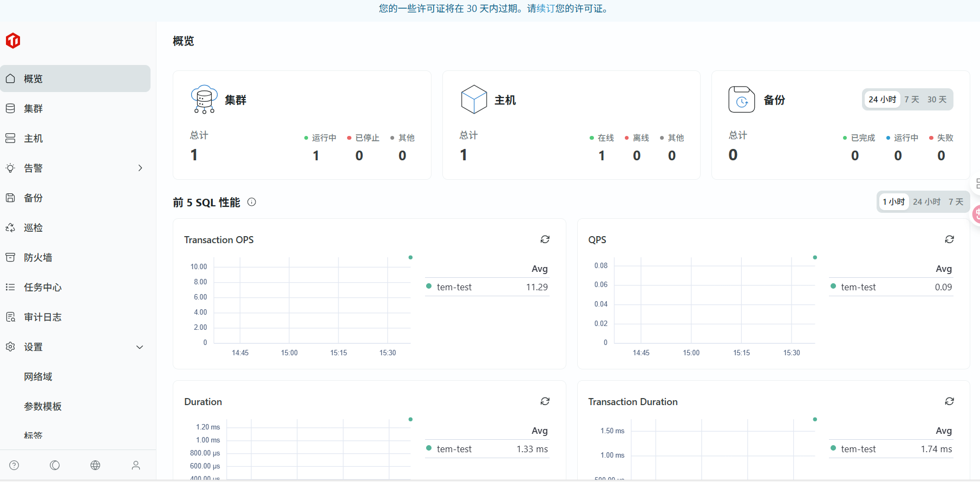The width and height of the screenshot is (980, 482).
Task: Click the cluster cloud-database icon
Action: tap(204, 99)
